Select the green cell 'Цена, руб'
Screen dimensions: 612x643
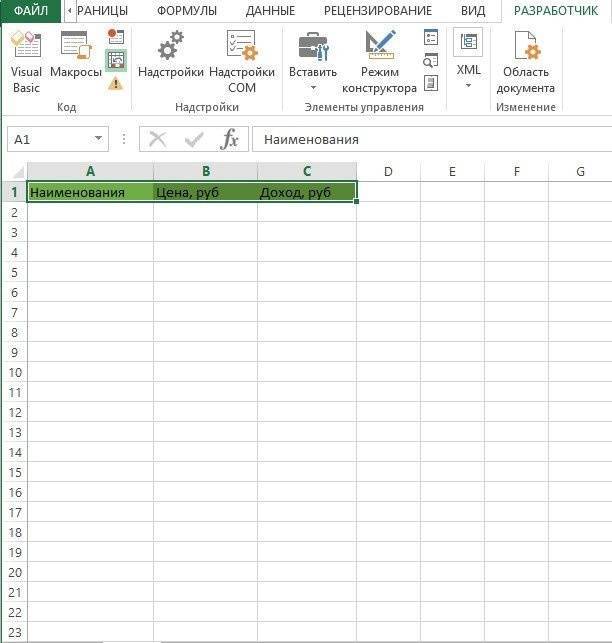(205, 192)
